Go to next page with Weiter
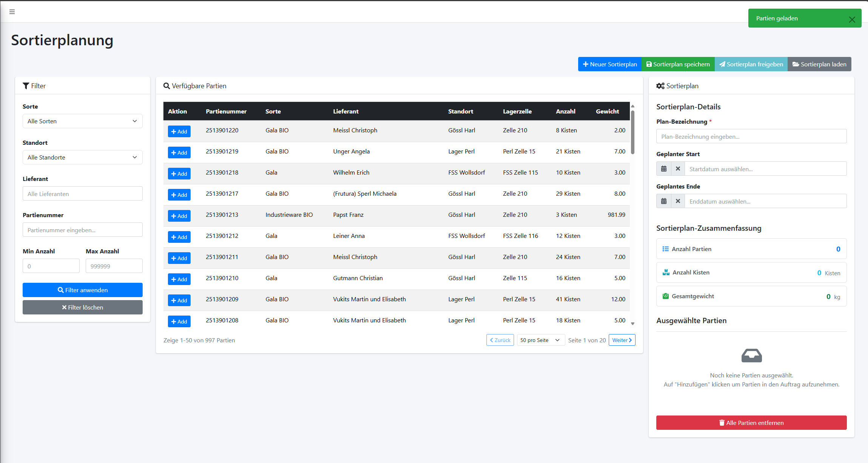Viewport: 868px width, 463px height. [622, 340]
